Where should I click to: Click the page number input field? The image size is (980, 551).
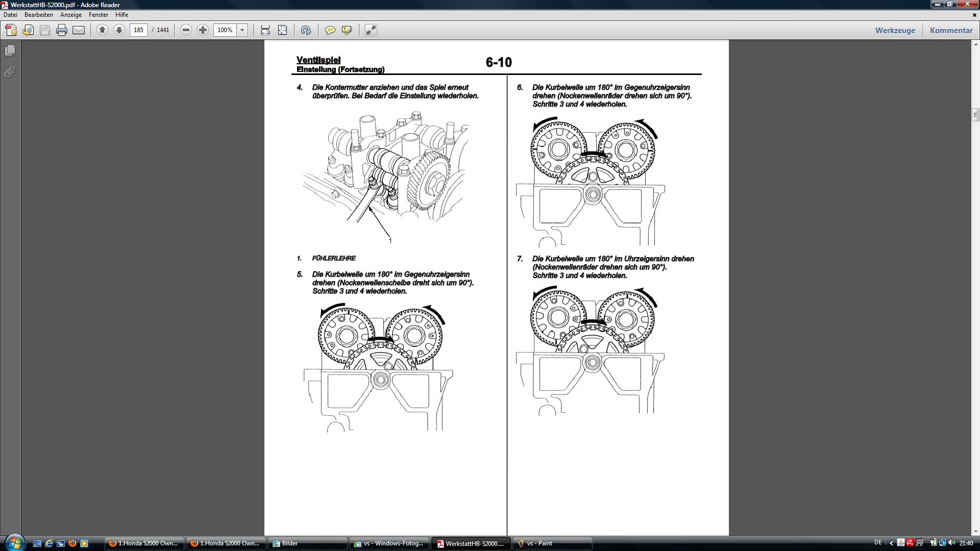[x=138, y=30]
